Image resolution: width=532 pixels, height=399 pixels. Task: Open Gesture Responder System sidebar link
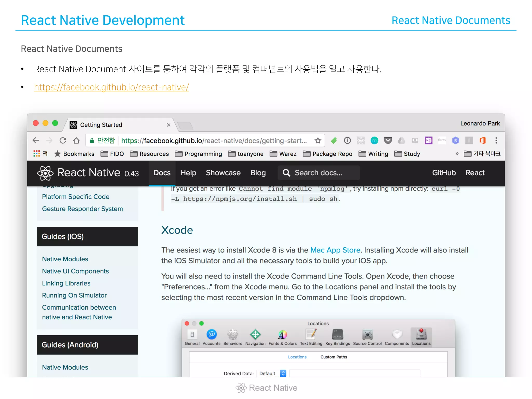tap(82, 209)
